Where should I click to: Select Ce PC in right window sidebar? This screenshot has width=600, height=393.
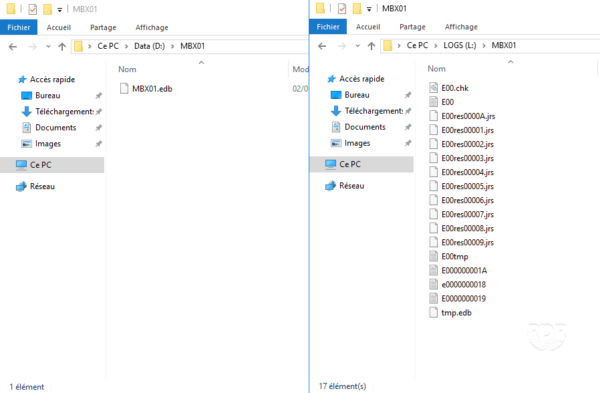coord(361,164)
